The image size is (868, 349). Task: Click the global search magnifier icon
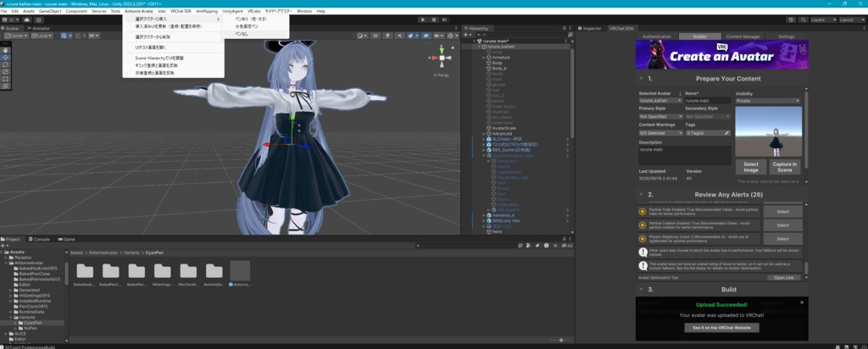[804, 20]
